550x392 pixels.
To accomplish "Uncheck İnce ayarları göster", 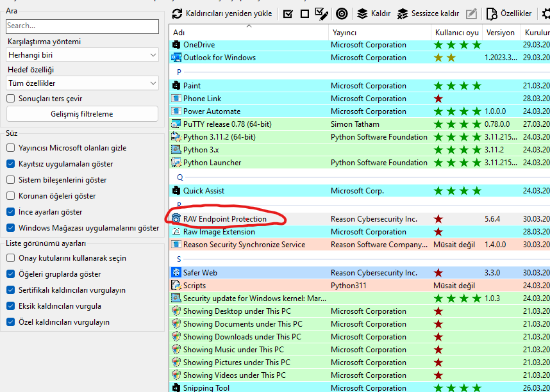I will tap(10, 212).
